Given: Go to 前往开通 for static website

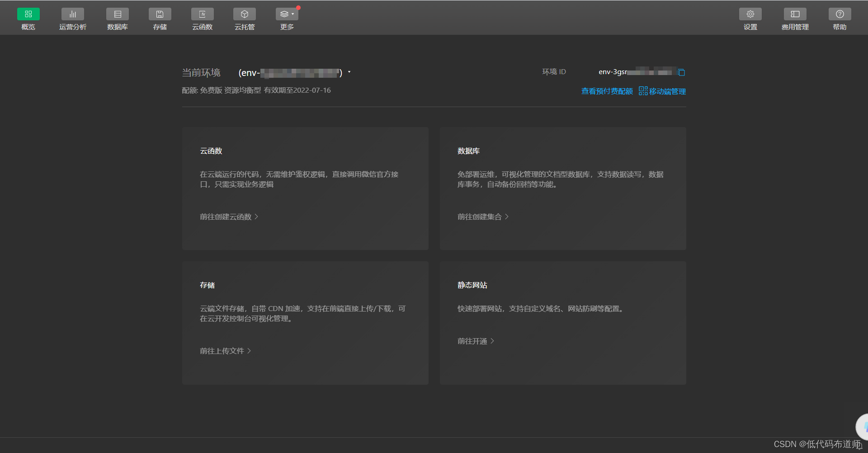Looking at the screenshot, I should coord(476,341).
